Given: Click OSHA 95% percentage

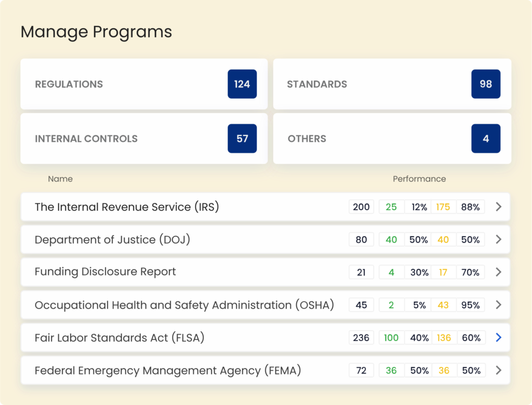Looking at the screenshot, I should pyautogui.click(x=470, y=305).
